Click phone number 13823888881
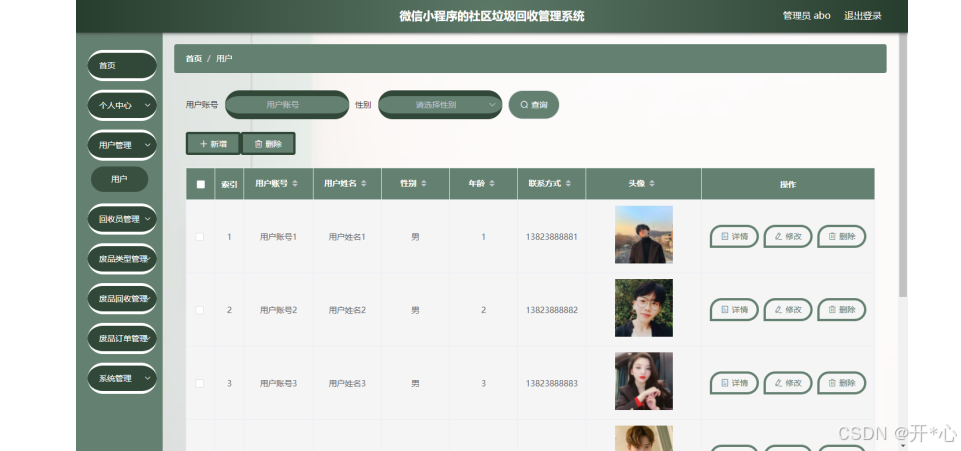The image size is (961, 451). pos(552,237)
